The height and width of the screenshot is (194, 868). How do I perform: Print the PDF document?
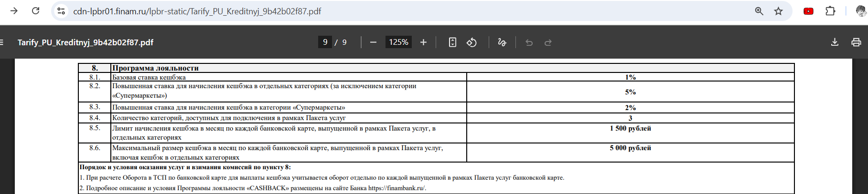(856, 42)
